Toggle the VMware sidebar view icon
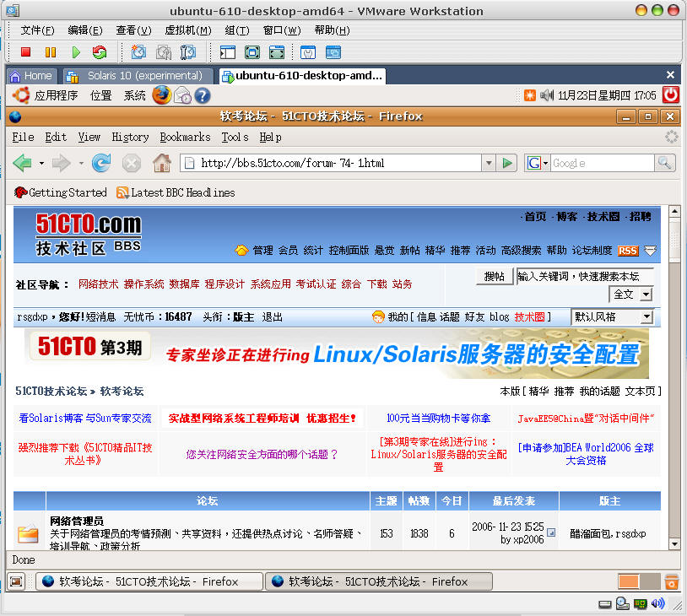Image resolution: width=687 pixels, height=616 pixels. click(x=227, y=52)
